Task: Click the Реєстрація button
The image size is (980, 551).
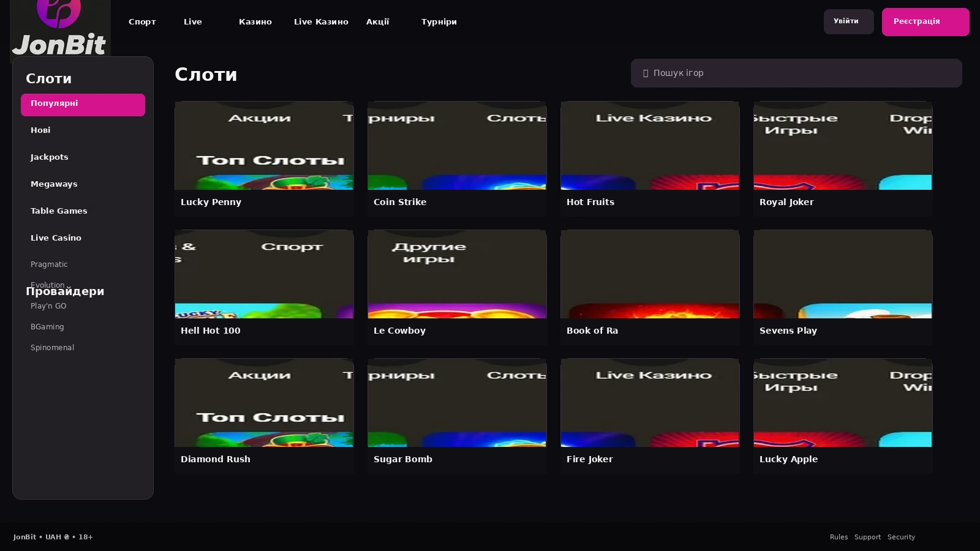Action: pyautogui.click(x=925, y=22)
